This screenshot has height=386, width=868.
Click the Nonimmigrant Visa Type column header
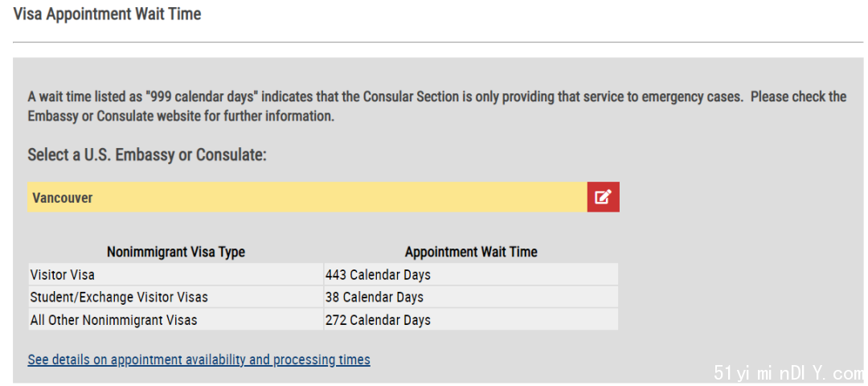tap(176, 252)
